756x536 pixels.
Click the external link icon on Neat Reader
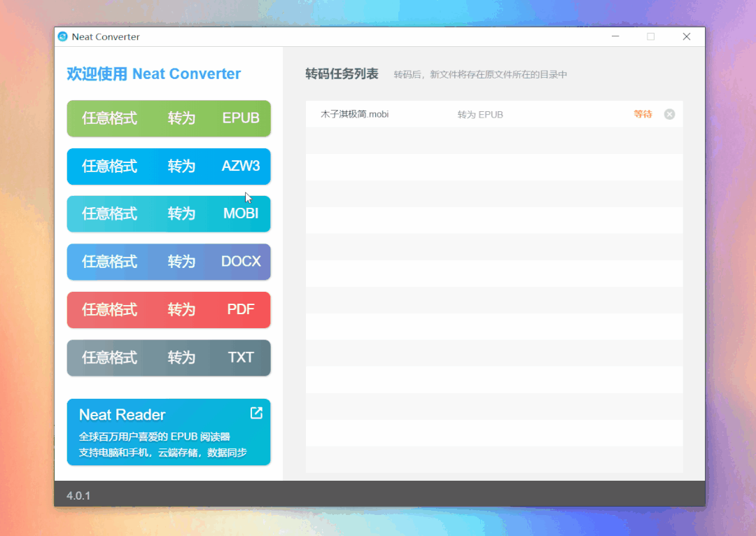(256, 413)
